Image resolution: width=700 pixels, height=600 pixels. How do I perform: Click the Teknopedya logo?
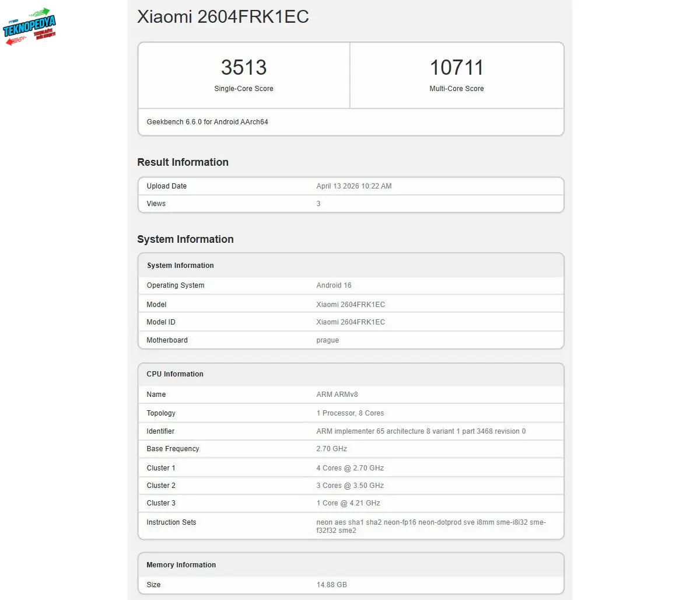pos(30,27)
